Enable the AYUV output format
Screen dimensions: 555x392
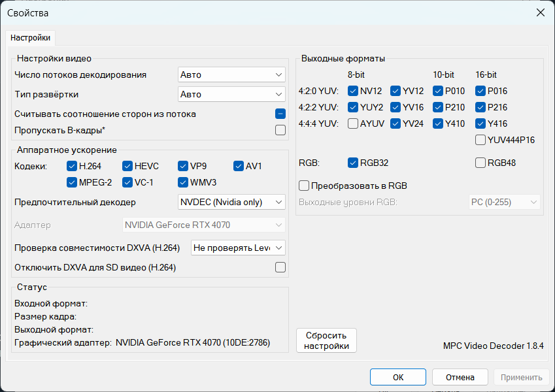click(x=353, y=123)
